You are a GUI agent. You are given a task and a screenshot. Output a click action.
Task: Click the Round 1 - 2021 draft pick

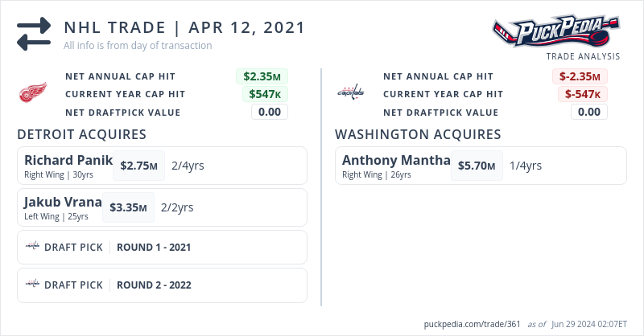coord(154,247)
